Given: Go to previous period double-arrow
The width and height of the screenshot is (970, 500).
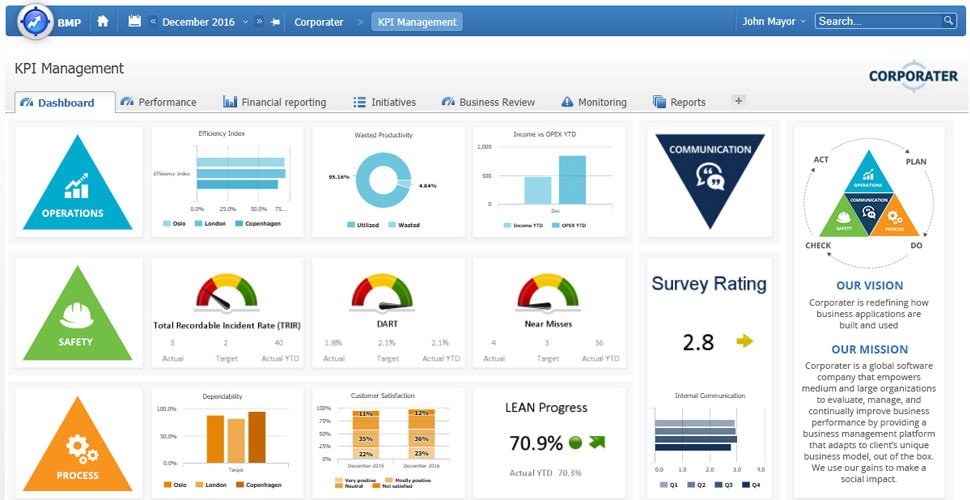Looking at the screenshot, I should pos(153,21).
